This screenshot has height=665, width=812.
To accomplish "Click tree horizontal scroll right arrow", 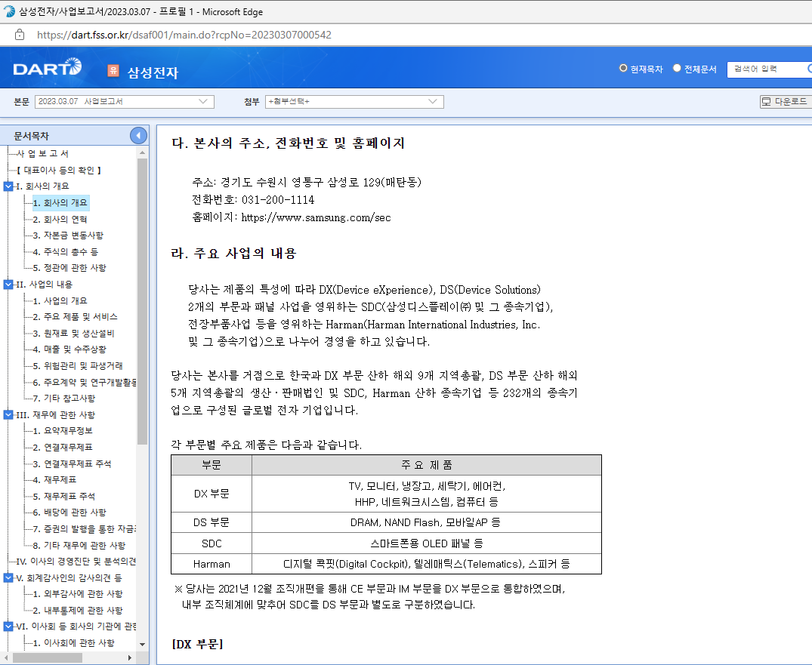I will click(129, 657).
